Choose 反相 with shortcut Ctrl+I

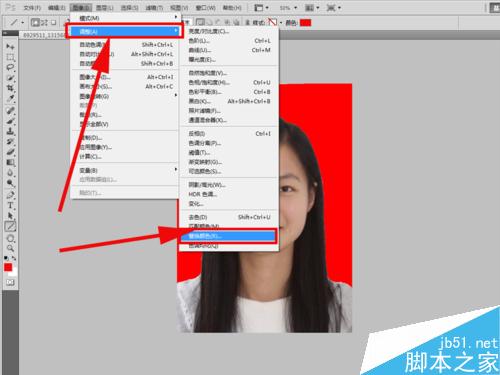[x=229, y=133]
